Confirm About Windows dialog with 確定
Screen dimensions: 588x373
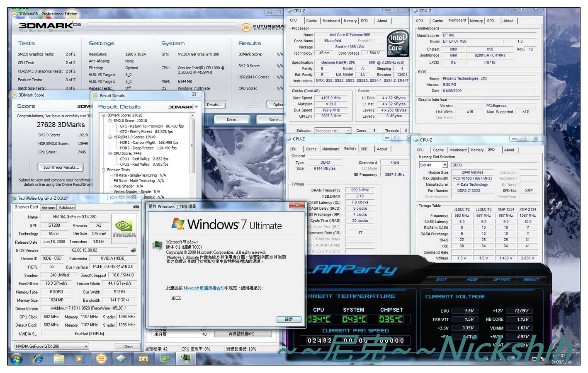coord(289,320)
